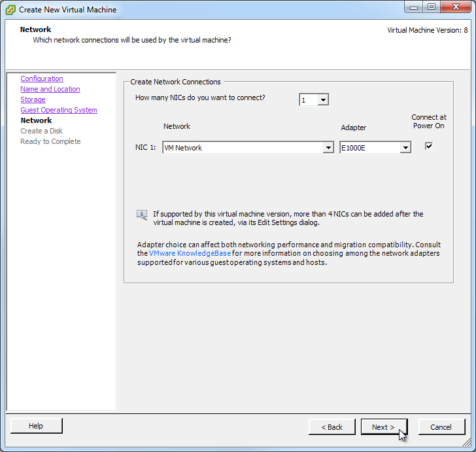This screenshot has height=452, width=476.
Task: Go to the Name and Location step
Action: [50, 89]
